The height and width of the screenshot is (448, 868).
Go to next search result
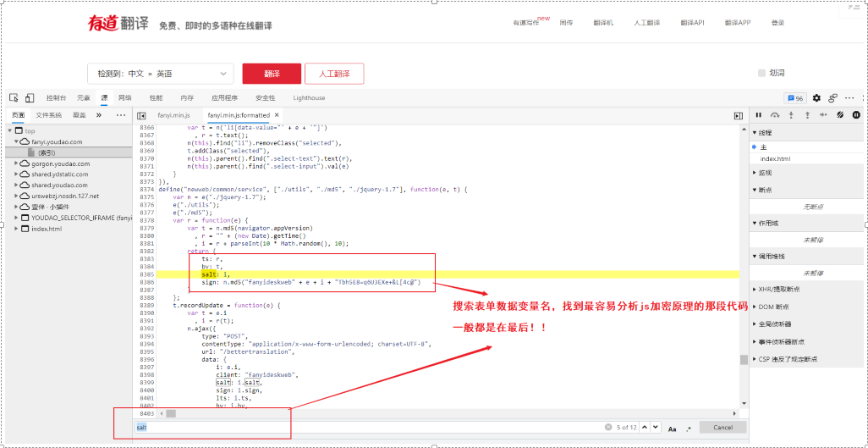point(656,427)
